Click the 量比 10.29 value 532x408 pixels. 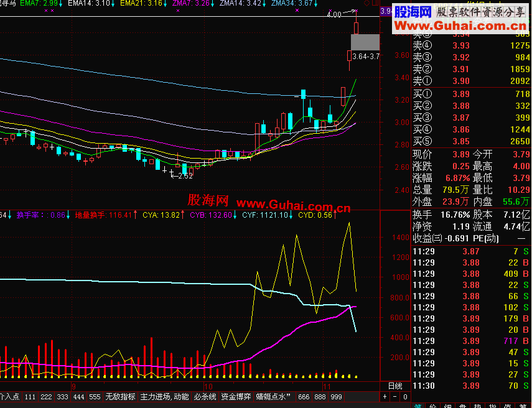pos(520,190)
